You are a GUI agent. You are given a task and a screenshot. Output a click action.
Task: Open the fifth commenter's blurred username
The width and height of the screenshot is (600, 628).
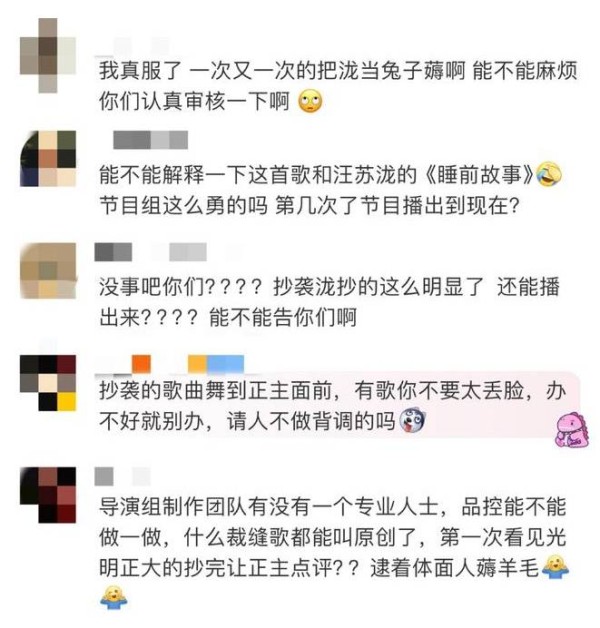click(123, 476)
